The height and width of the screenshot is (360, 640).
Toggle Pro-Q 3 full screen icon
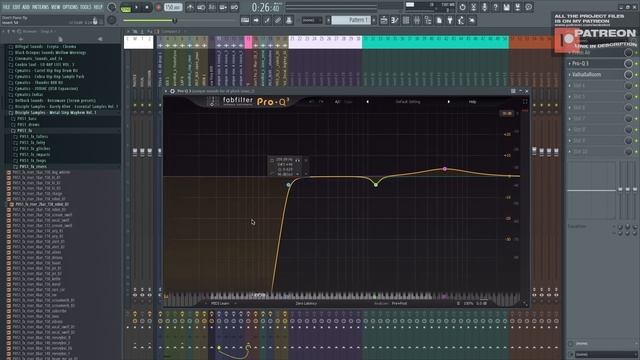[525, 102]
